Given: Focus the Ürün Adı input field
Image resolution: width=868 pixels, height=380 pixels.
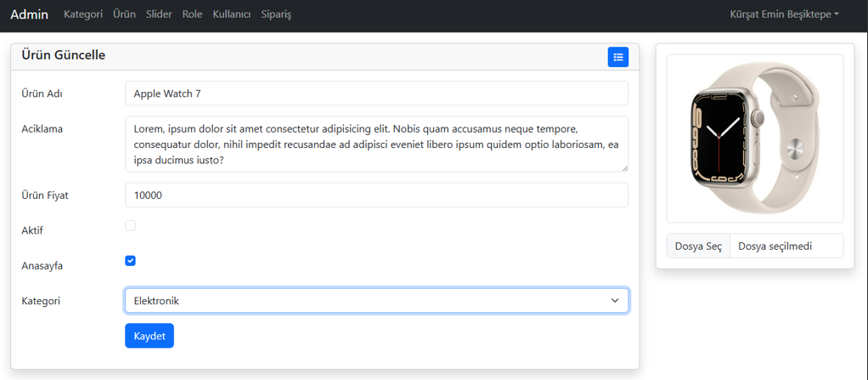Looking at the screenshot, I should (376, 93).
